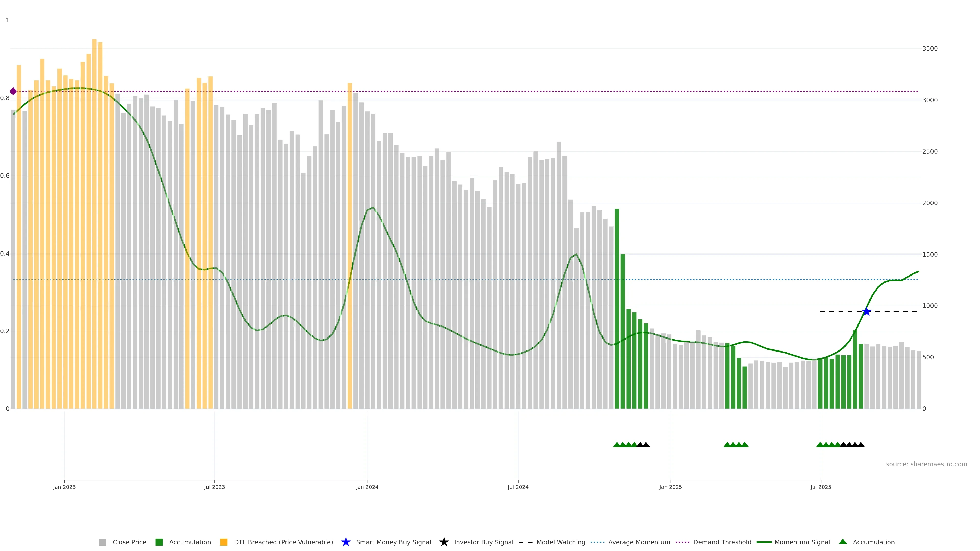980x551 pixels.
Task: Click the Demand Threshold purple legend line
Action: pyautogui.click(x=682, y=542)
